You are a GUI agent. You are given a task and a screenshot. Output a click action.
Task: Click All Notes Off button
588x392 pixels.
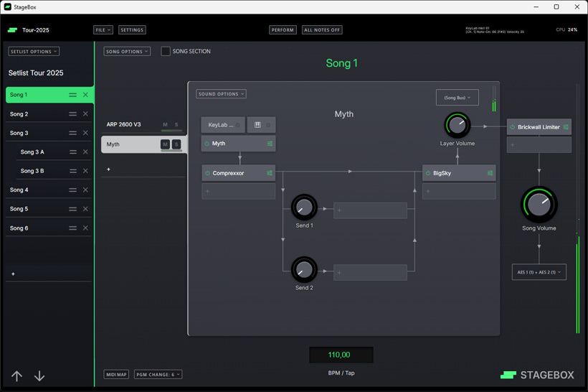coord(322,29)
